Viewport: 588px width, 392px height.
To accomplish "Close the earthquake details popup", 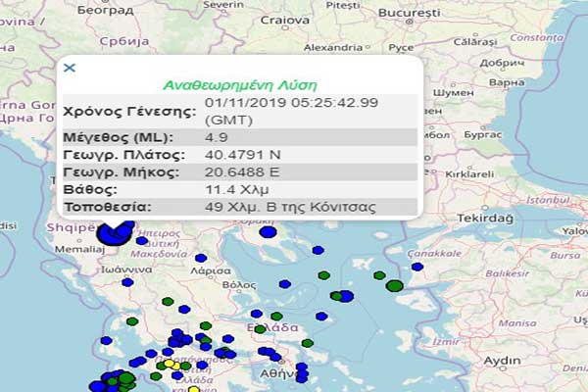I will 69,68.
